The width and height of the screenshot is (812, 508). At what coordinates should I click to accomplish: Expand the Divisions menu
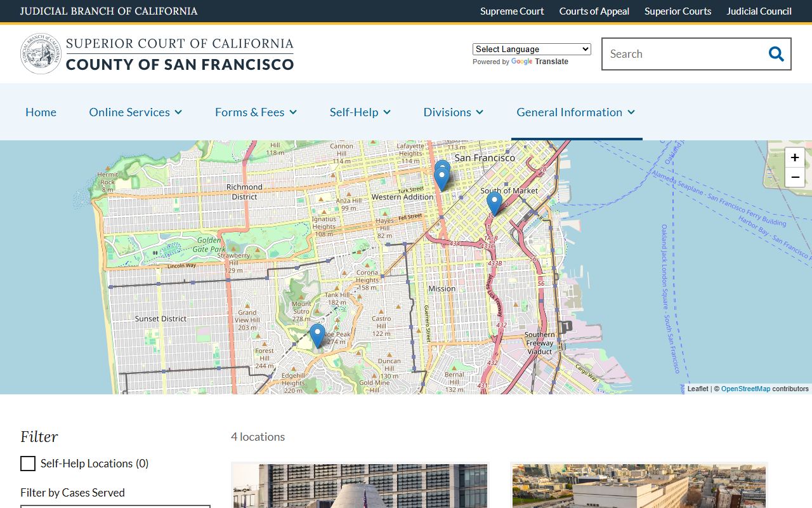(x=454, y=112)
